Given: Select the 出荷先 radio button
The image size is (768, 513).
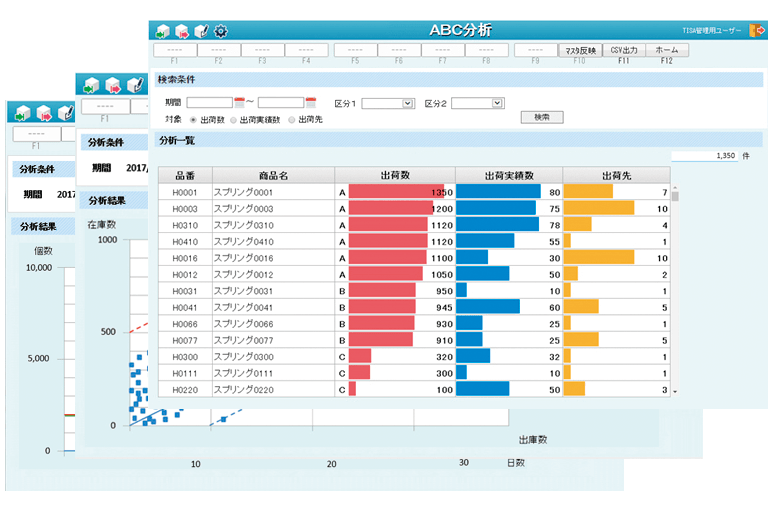Looking at the screenshot, I should [291, 119].
